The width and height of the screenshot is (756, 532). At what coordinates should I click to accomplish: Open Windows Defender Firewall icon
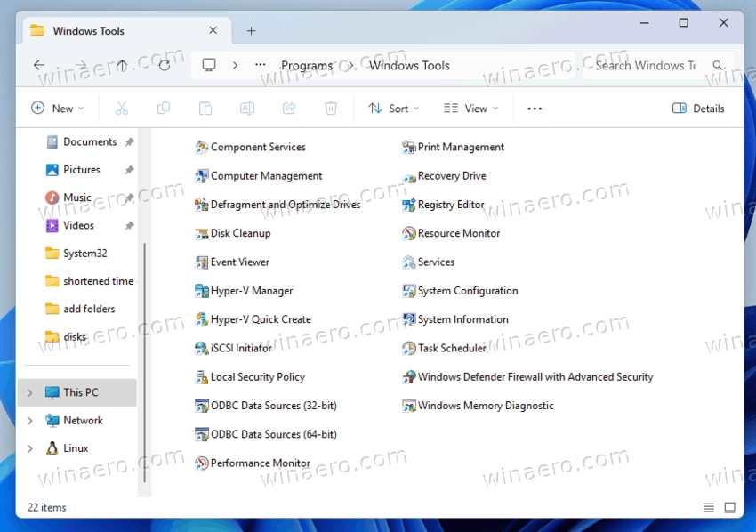409,377
